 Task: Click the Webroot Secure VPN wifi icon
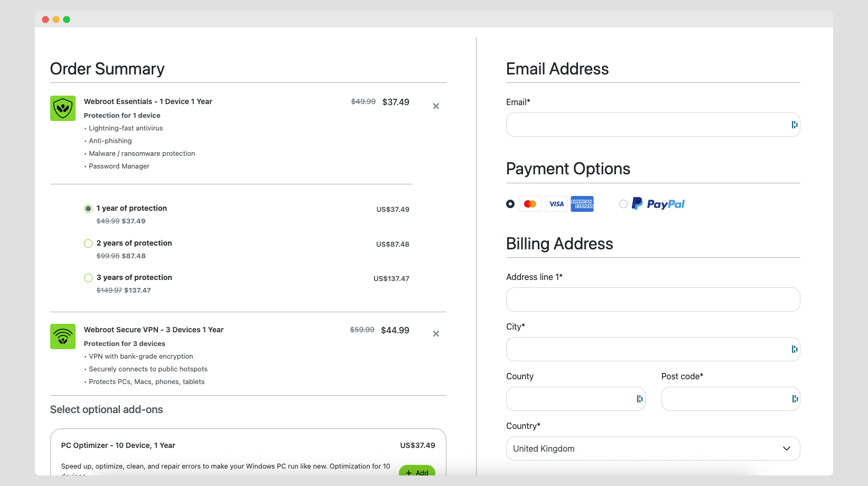coord(63,337)
